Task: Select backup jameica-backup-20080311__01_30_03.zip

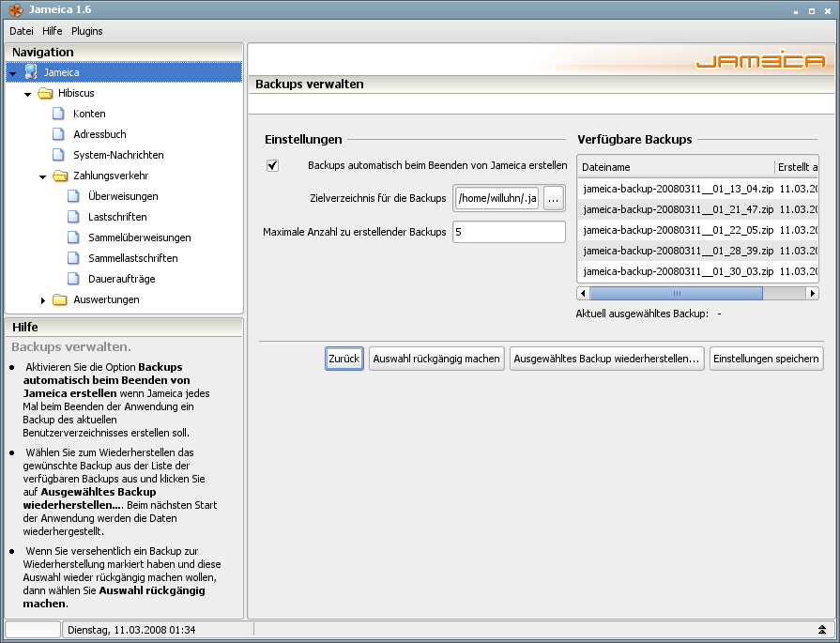Action: click(697, 271)
